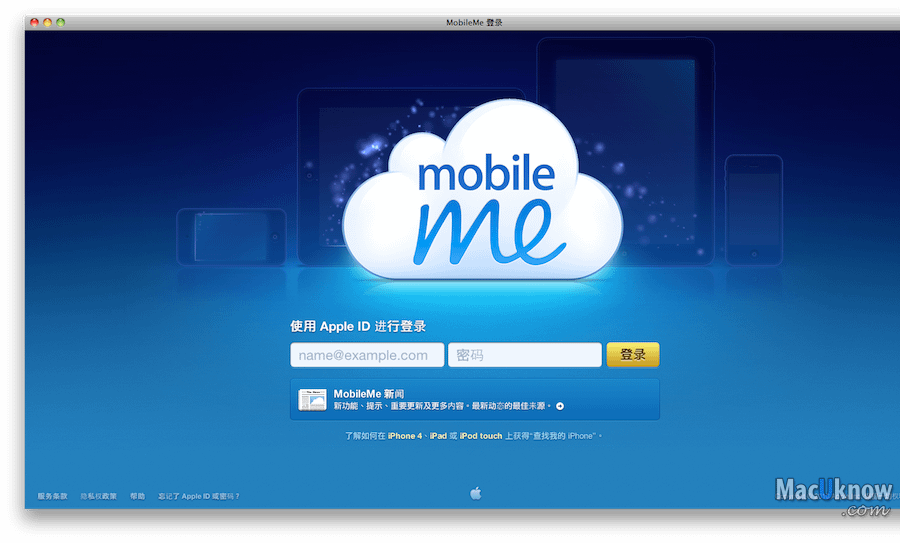
Task: Zoom the window with the green button
Action: click(60, 22)
